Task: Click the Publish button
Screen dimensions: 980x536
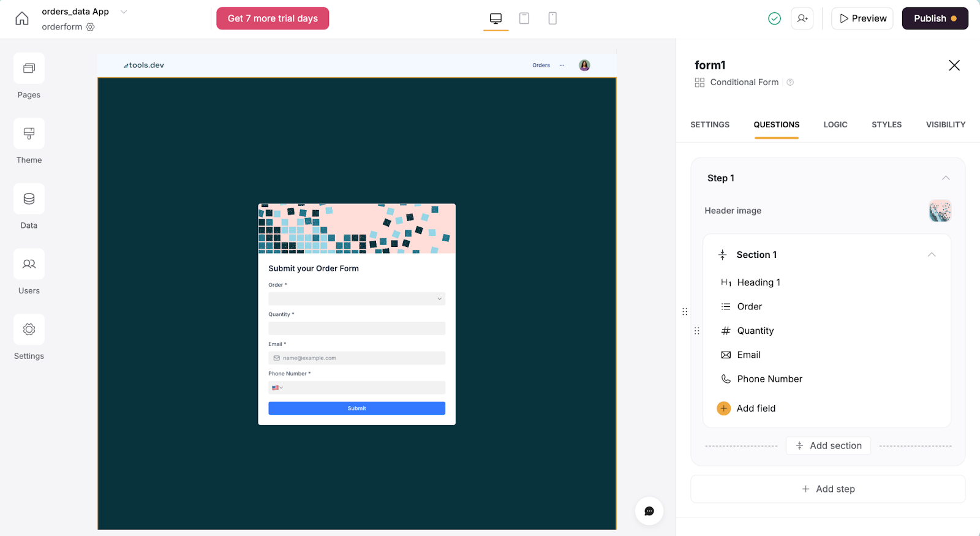Action: [935, 18]
